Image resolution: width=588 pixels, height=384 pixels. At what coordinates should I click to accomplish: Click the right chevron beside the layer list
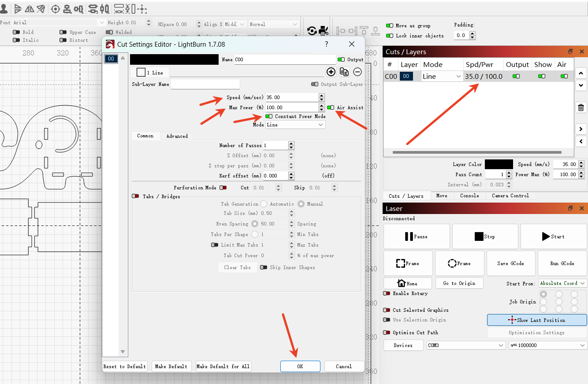[581, 129]
